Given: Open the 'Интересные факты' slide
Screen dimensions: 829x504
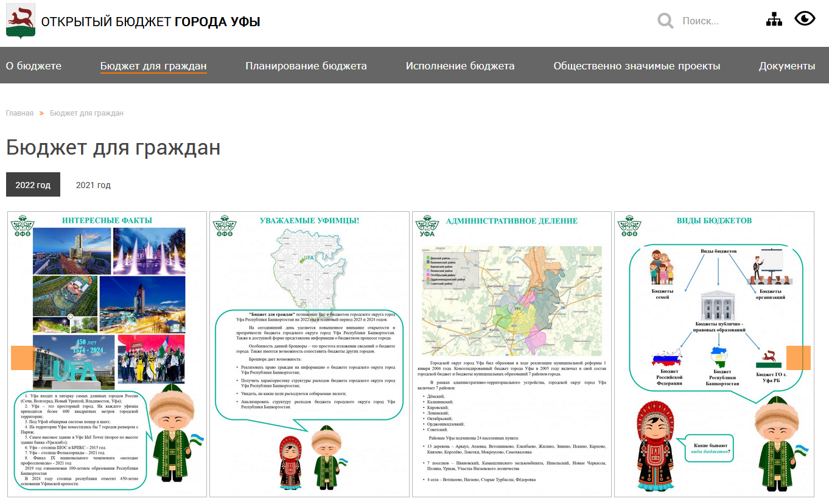Looking at the screenshot, I should 107,354.
